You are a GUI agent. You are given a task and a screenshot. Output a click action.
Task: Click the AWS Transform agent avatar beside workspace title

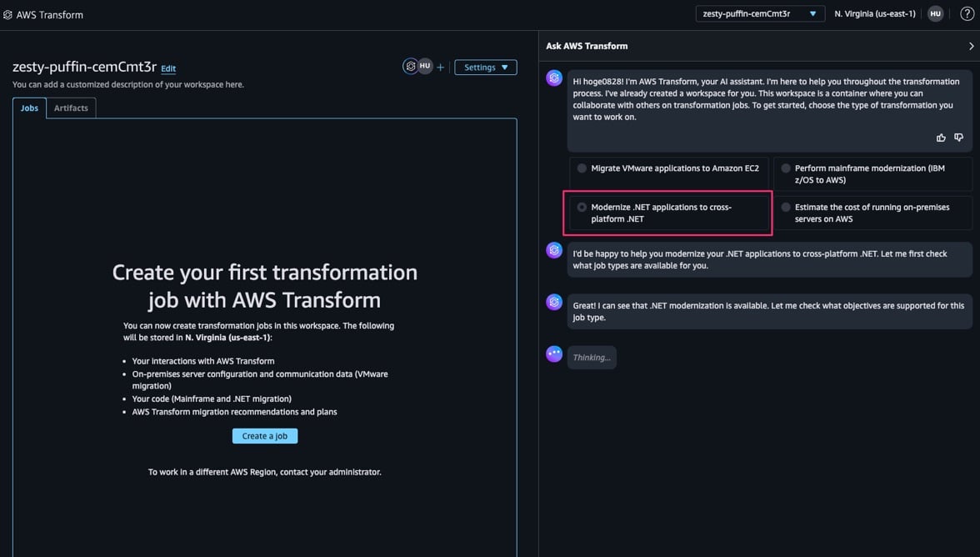(410, 66)
